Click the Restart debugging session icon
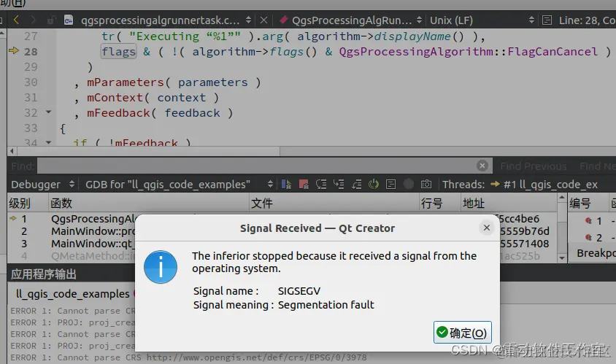 click(373, 184)
